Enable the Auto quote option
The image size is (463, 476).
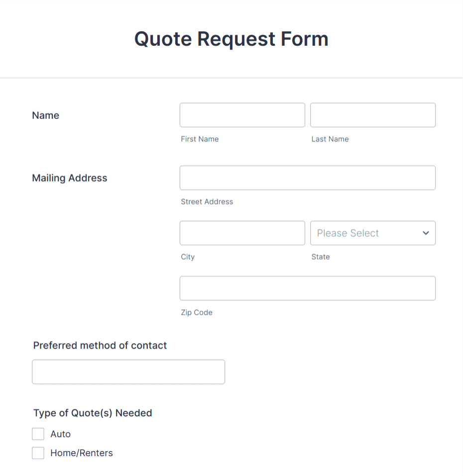38,434
